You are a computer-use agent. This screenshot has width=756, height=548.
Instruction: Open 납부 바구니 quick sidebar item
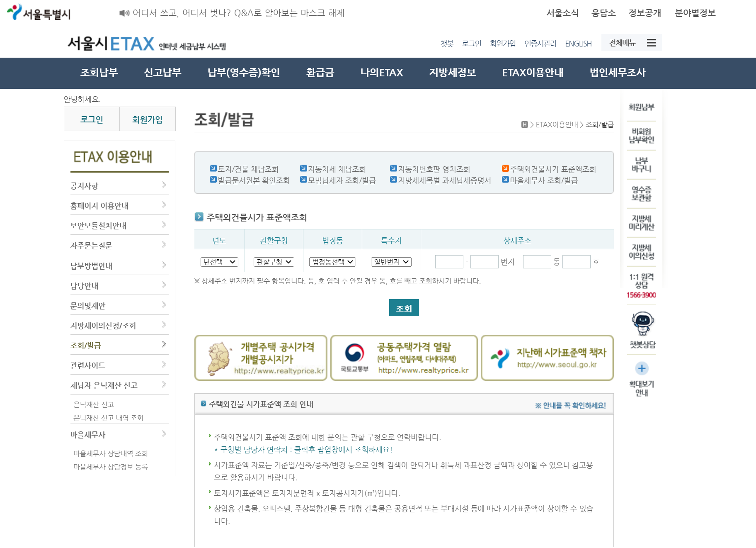click(641, 165)
